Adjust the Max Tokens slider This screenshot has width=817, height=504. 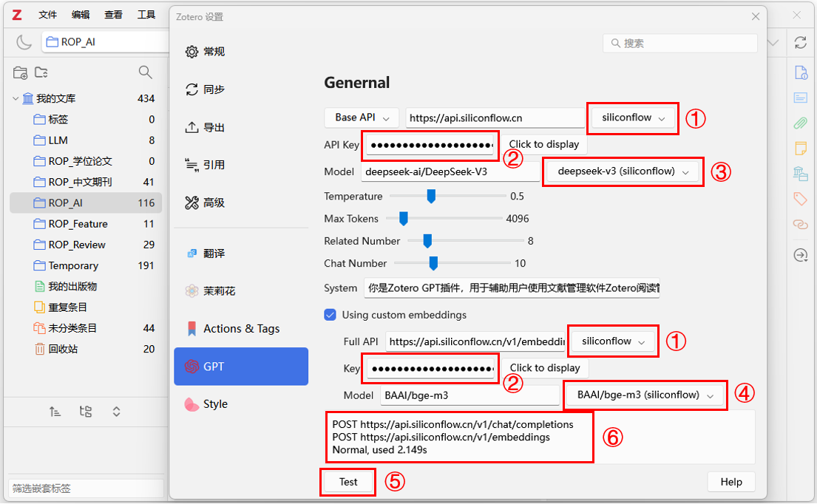[x=403, y=219]
